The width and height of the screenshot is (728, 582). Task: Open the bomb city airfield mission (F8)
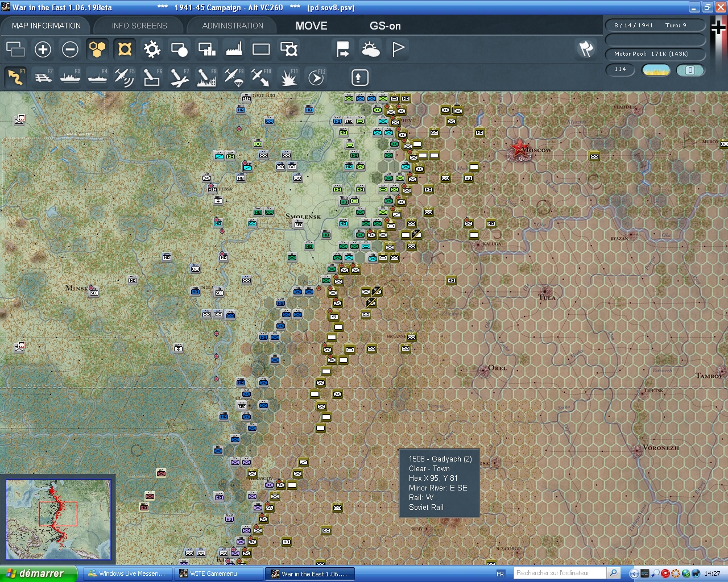(206, 77)
